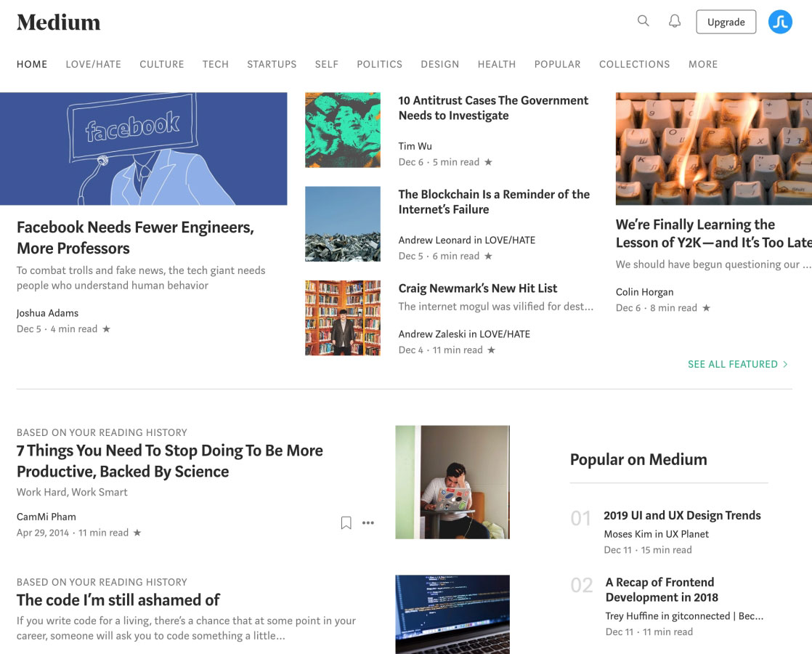
Task: Open Colin Horgan's author page
Action: click(645, 292)
